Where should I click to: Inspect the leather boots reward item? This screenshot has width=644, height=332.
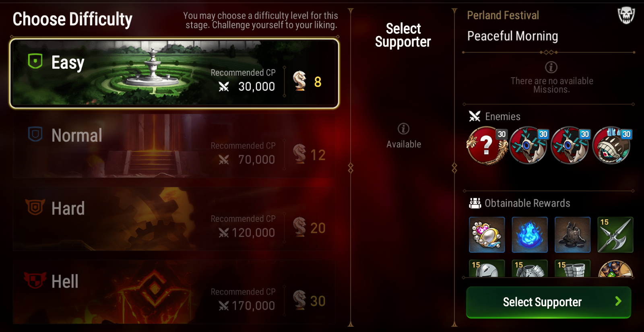[572, 235]
